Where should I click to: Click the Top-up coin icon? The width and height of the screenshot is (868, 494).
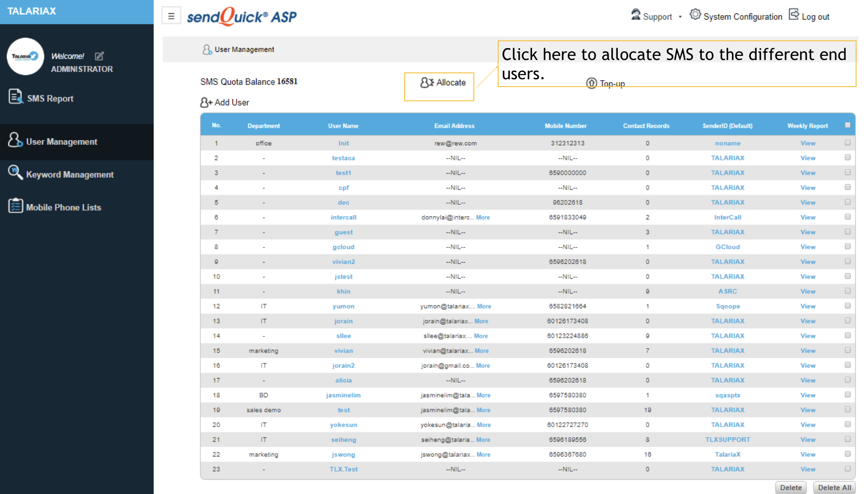[x=592, y=83]
